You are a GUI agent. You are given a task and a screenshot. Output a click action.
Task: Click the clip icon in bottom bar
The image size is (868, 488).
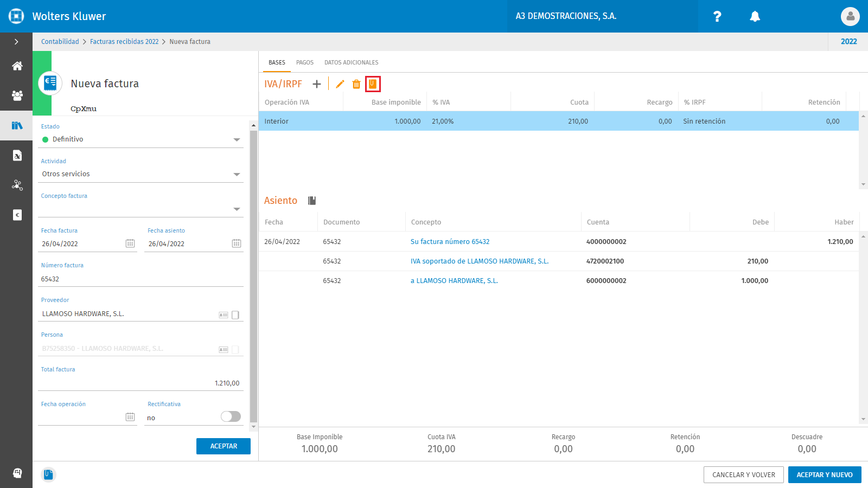(48, 474)
